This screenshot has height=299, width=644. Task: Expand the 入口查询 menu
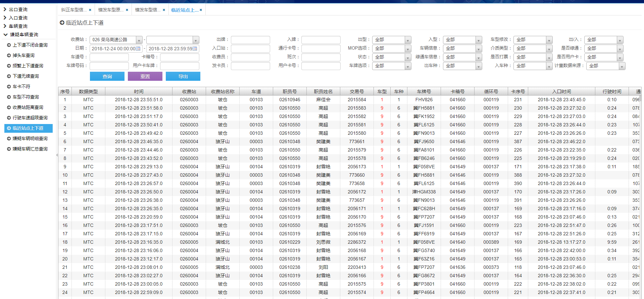(x=5, y=18)
